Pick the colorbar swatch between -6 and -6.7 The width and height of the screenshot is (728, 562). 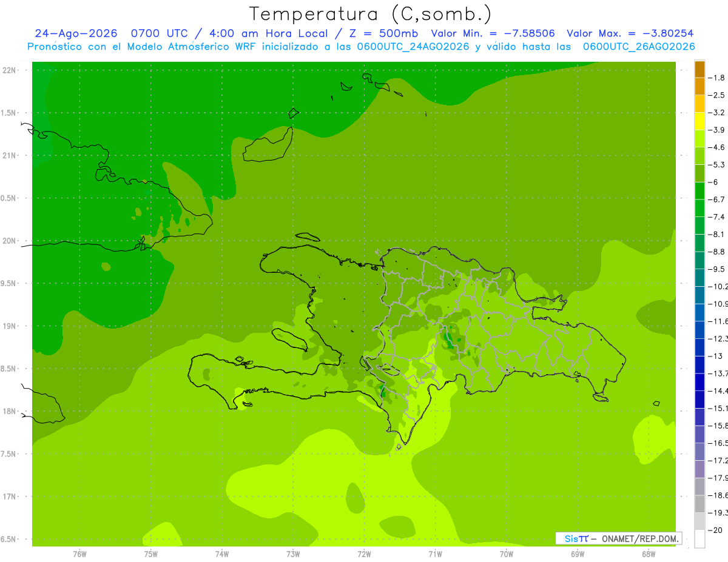click(x=699, y=191)
